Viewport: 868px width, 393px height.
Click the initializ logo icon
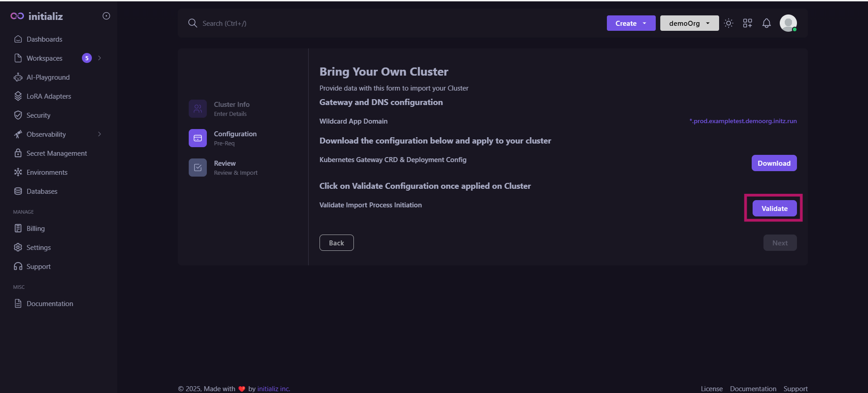click(x=17, y=16)
